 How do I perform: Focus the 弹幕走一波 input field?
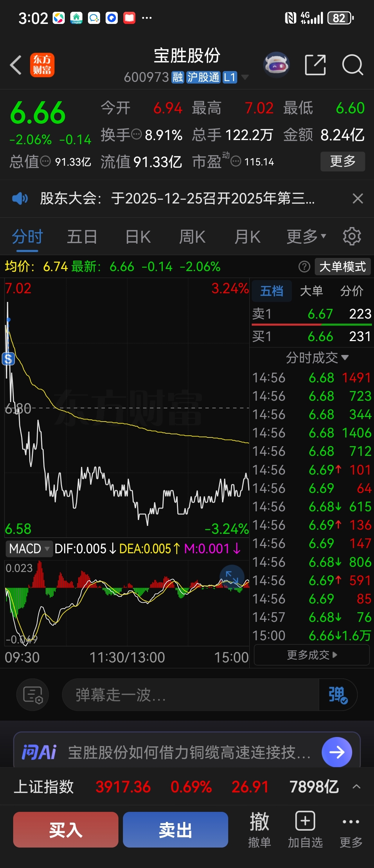[190, 695]
